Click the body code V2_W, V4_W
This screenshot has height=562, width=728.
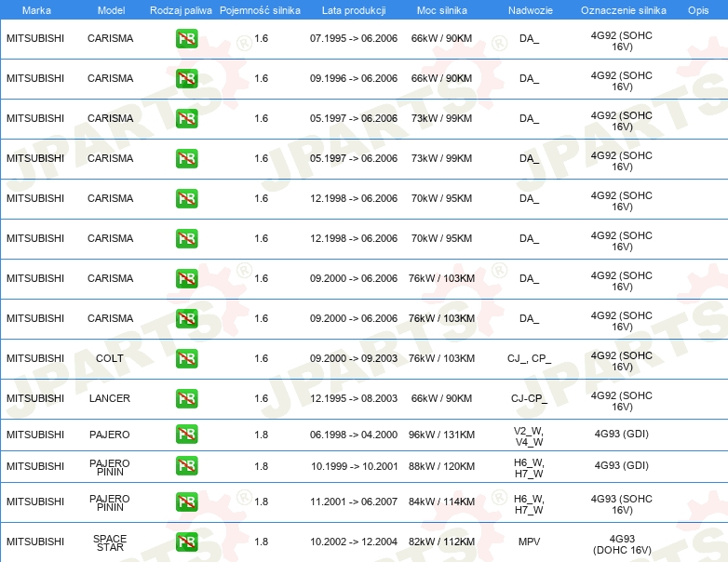click(529, 436)
